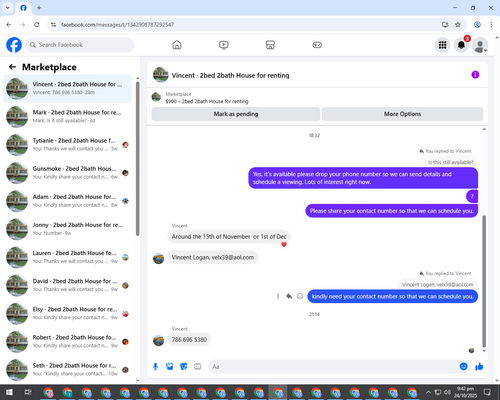500x400 pixels.
Task: Open the Video (Watch) tab icon
Action: (x=224, y=45)
